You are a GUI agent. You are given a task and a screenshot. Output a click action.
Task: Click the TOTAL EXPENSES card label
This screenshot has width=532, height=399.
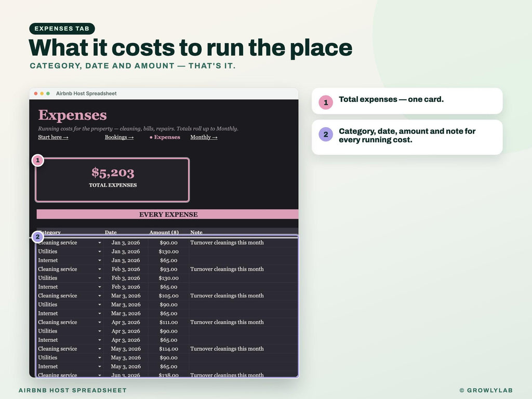pyautogui.click(x=113, y=185)
